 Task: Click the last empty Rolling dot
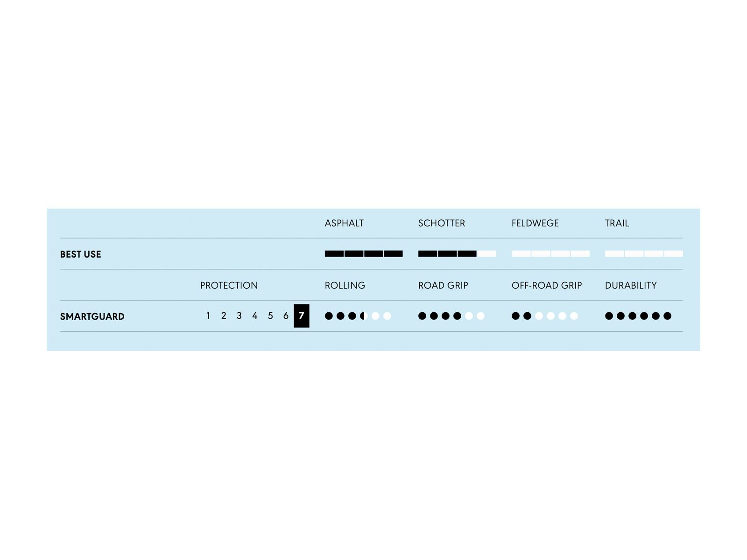[387, 316]
